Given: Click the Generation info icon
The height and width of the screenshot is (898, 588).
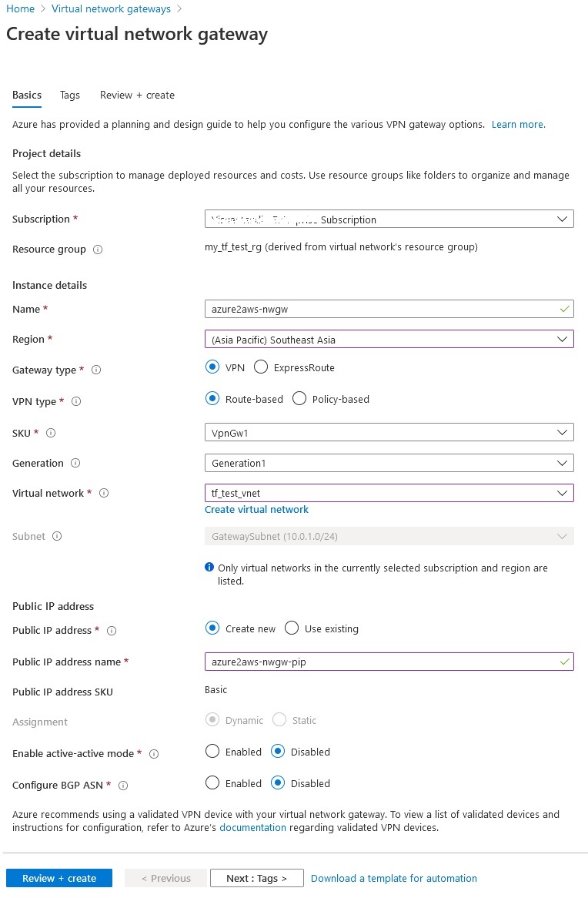Looking at the screenshot, I should tap(77, 463).
